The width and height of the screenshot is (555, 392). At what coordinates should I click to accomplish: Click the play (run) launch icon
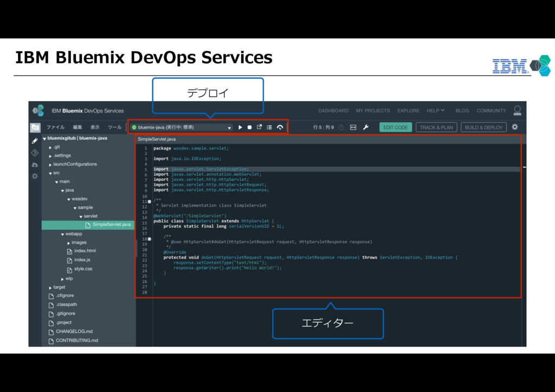pos(240,127)
